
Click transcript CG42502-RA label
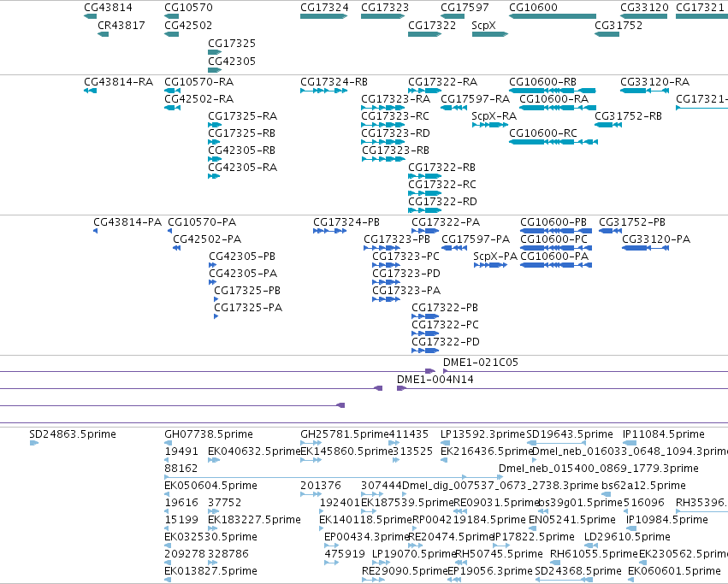(x=198, y=99)
